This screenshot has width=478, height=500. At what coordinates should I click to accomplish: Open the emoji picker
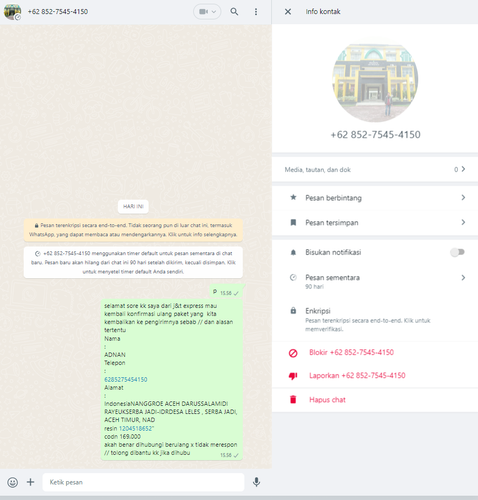[13, 482]
